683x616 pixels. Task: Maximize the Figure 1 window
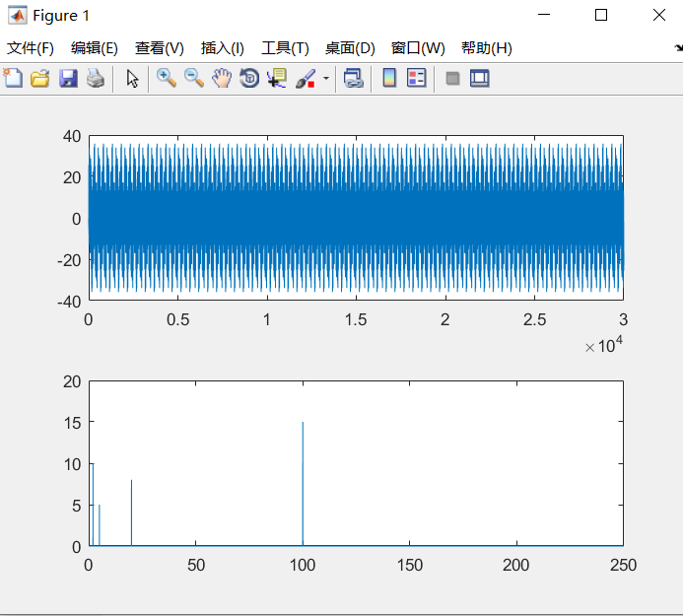(x=601, y=15)
